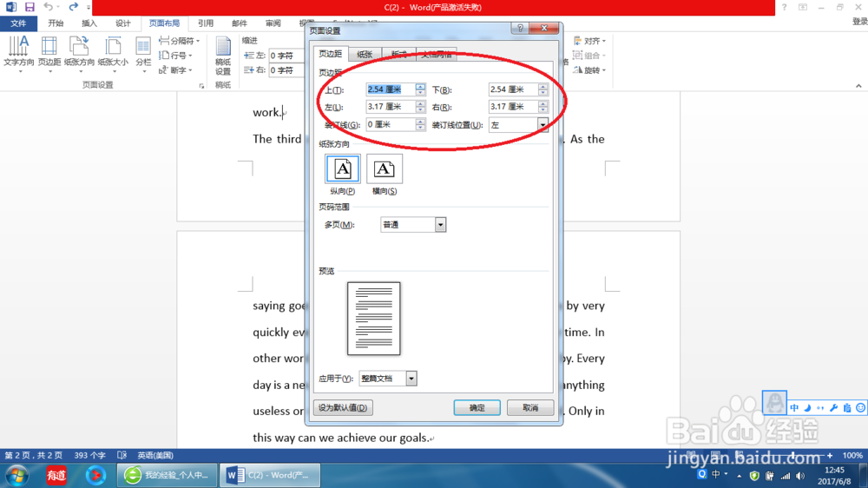Open the Windows Start button
This screenshot has width=868, height=488.
click(17, 475)
